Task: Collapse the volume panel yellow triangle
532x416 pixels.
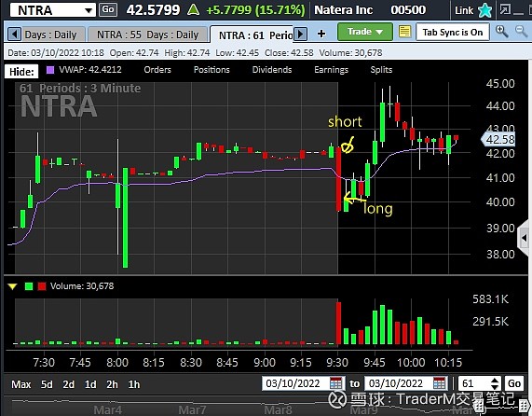Action: tap(12, 286)
